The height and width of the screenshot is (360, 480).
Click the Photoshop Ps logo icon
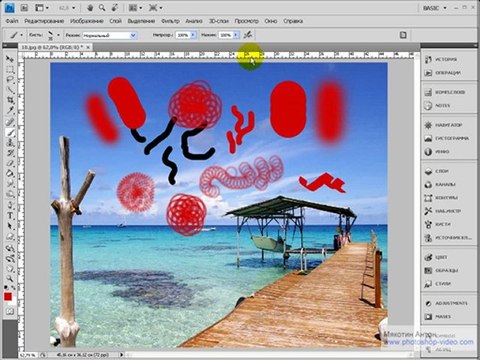click(x=9, y=8)
